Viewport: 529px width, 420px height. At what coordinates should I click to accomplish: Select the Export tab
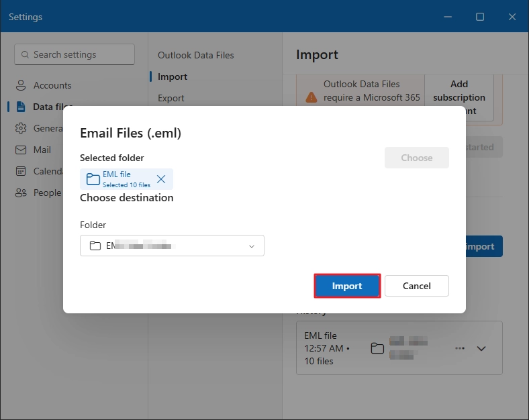coord(171,98)
